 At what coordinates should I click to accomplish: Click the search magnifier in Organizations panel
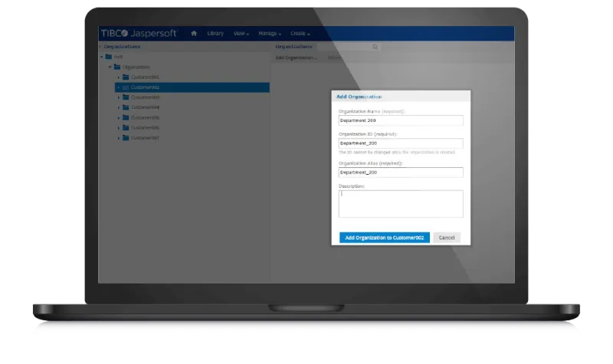tap(375, 47)
